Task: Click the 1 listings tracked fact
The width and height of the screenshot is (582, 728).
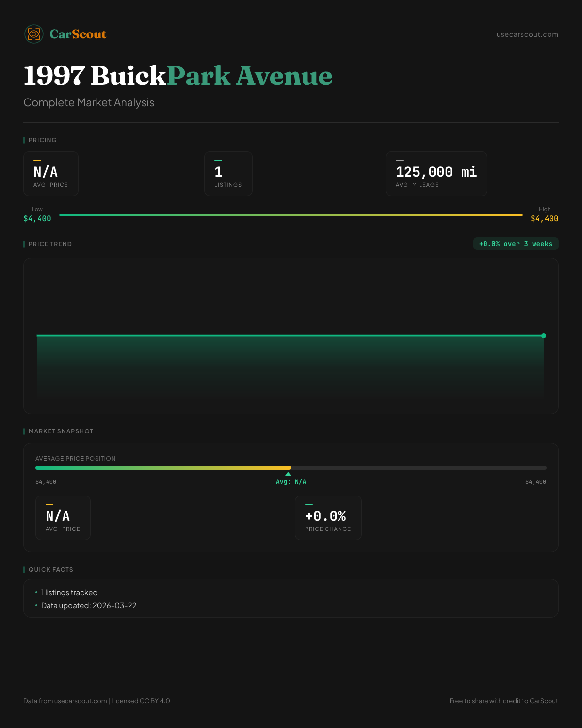Action: [x=69, y=593]
